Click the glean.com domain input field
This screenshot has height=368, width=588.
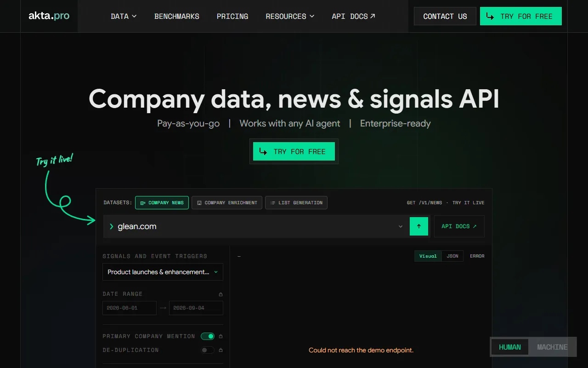(x=256, y=226)
